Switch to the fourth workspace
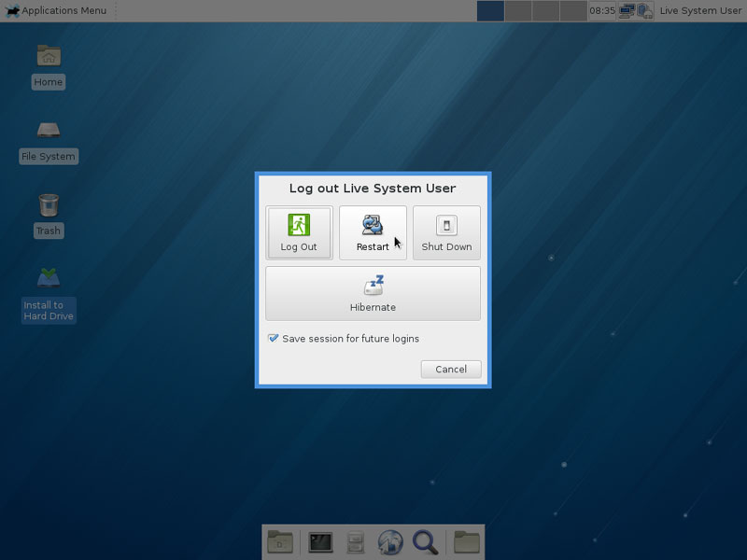 coord(573,10)
